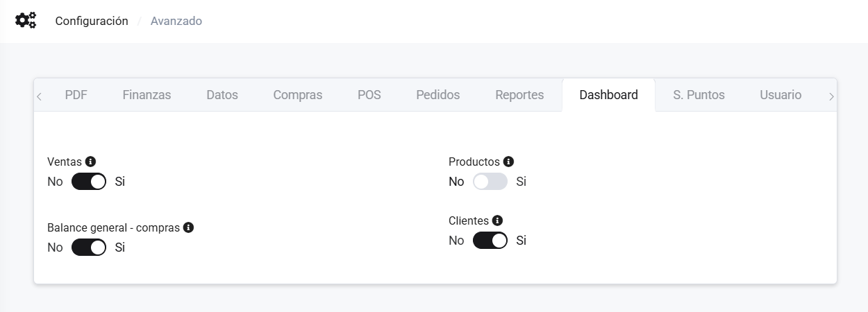Disable the Ventas toggle switch
Screen dimensions: 868x312
click(x=89, y=182)
